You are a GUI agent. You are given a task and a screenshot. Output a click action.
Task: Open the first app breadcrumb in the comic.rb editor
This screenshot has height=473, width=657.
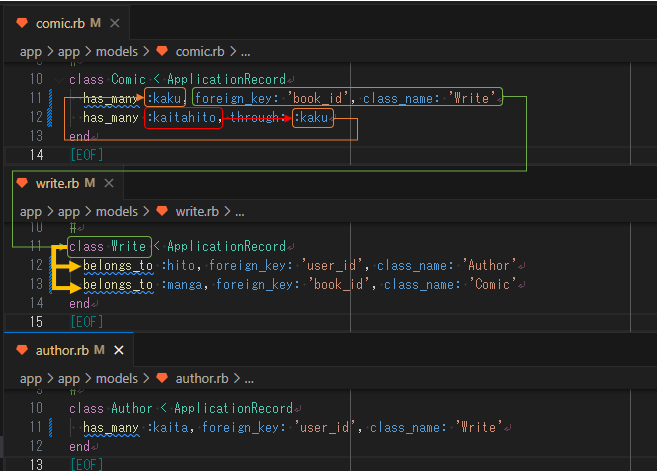click(31, 52)
